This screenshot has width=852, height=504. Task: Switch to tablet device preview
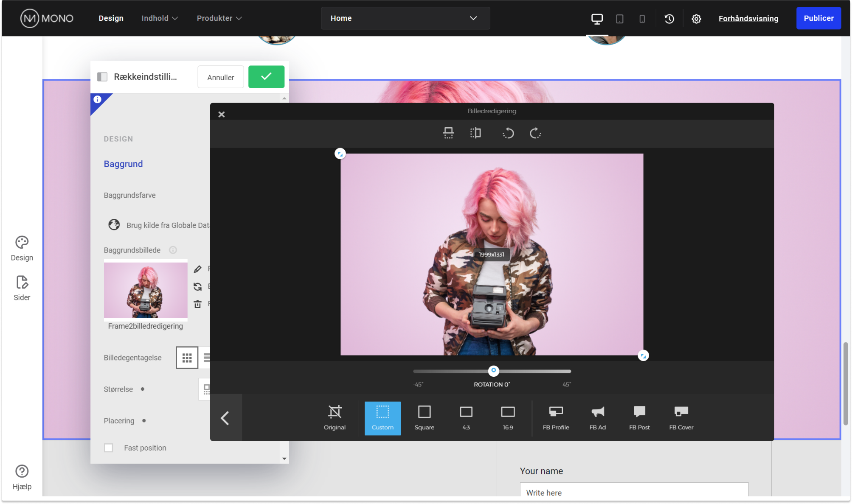click(619, 19)
